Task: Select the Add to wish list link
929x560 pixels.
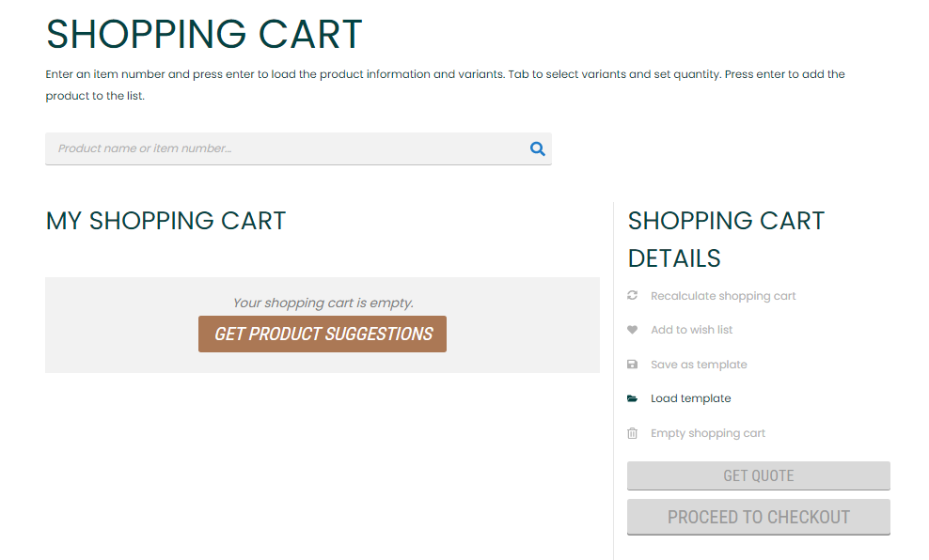Action: click(691, 330)
